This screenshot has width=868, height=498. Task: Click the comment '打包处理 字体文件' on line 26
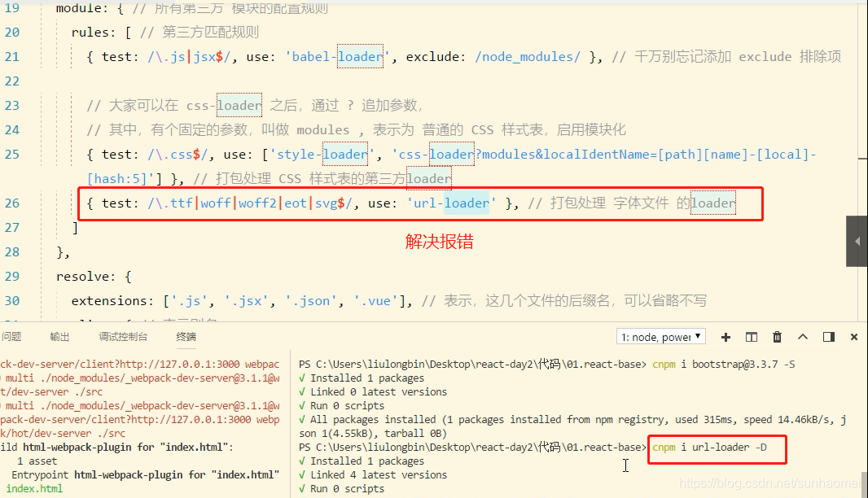pyautogui.click(x=610, y=203)
